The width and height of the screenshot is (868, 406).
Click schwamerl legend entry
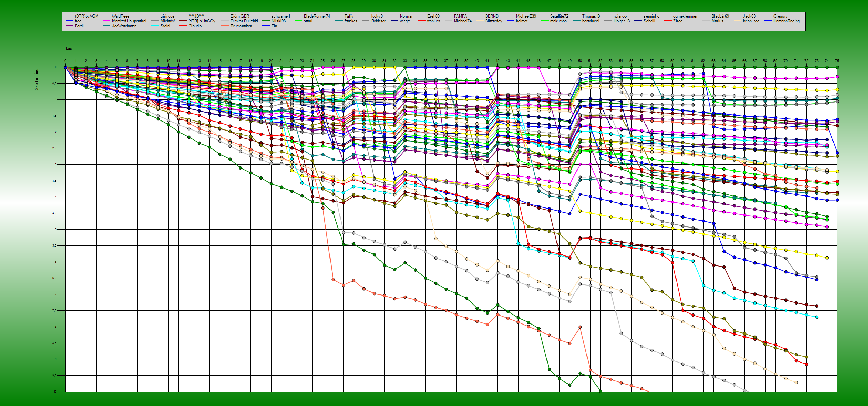[x=280, y=16]
